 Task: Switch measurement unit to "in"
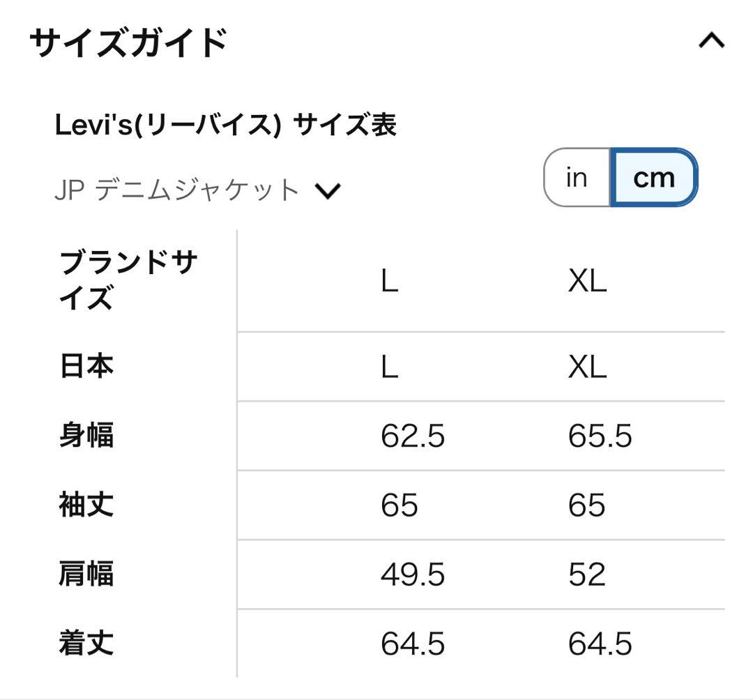pyautogui.click(x=576, y=177)
